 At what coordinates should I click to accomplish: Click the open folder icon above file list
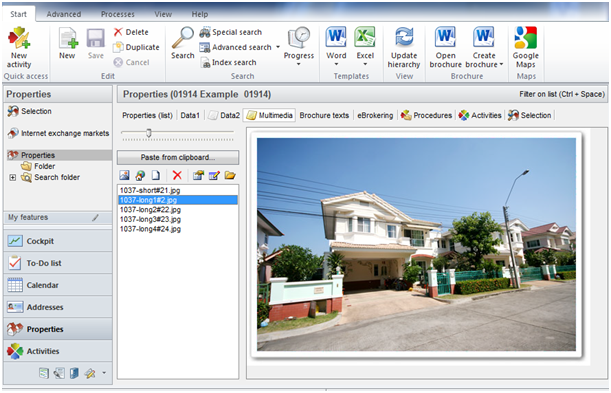(x=230, y=175)
